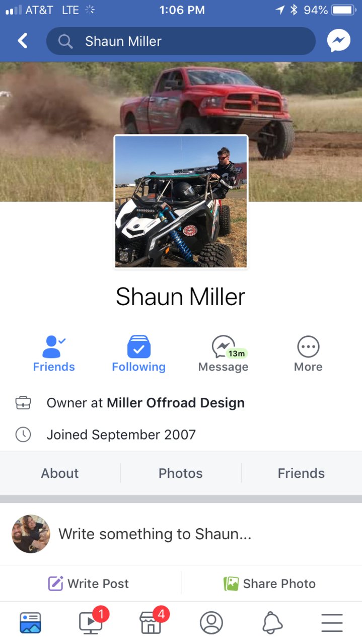Screen dimensions: 362x644
Task: Toggle the Following status button
Action: coord(138,354)
